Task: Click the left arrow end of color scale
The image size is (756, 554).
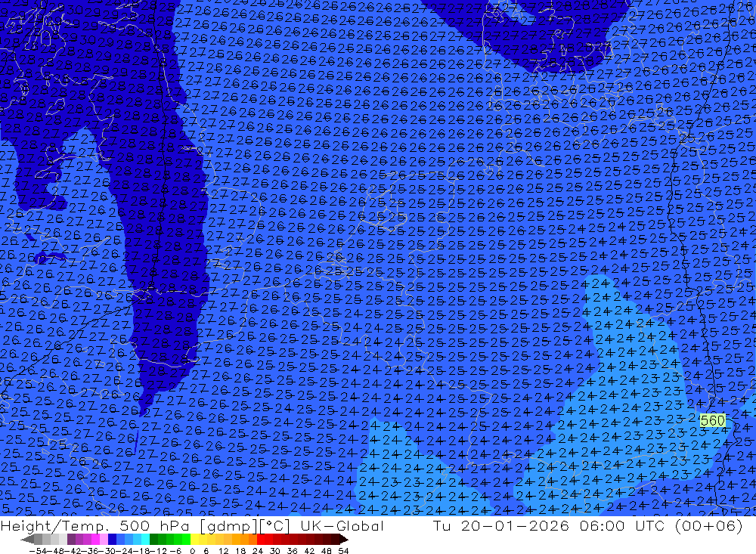Action: pyautogui.click(x=27, y=540)
